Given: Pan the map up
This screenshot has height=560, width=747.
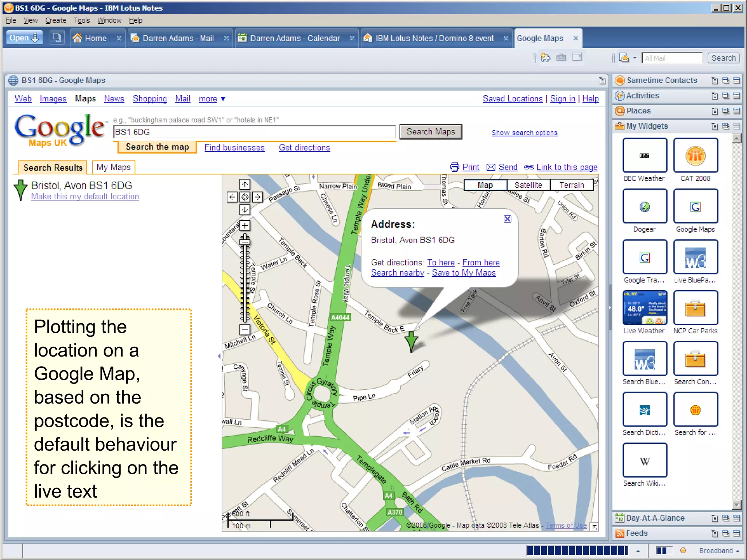Looking at the screenshot, I should [245, 184].
